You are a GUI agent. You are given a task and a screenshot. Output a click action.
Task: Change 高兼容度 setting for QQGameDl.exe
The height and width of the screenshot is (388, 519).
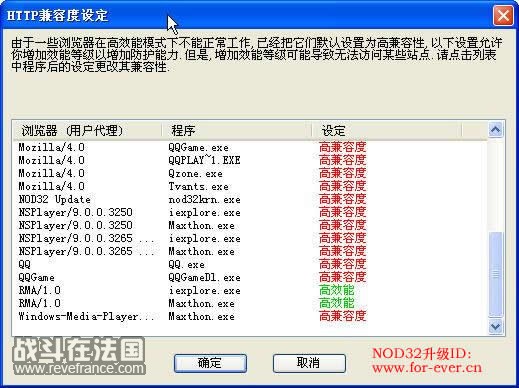(342, 277)
